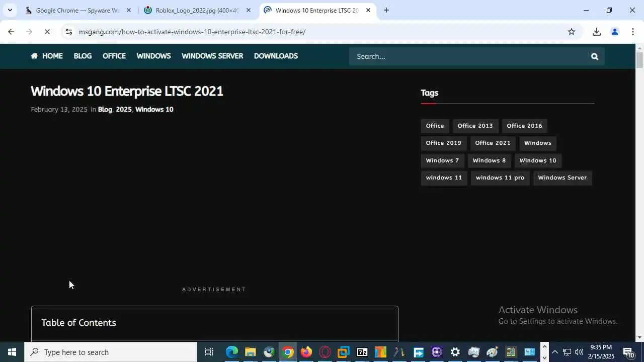Launch Opera from the taskbar
Image resolution: width=644 pixels, height=362 pixels.
coord(325,352)
